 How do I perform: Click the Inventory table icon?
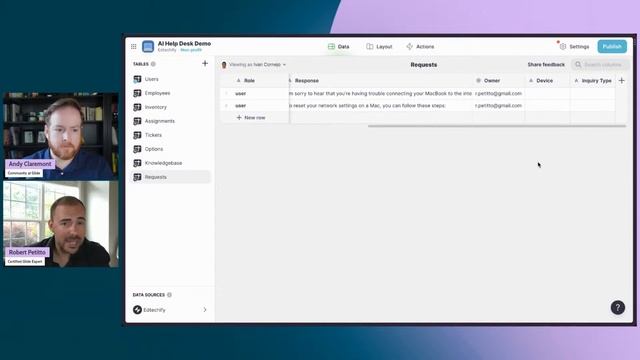click(137, 107)
